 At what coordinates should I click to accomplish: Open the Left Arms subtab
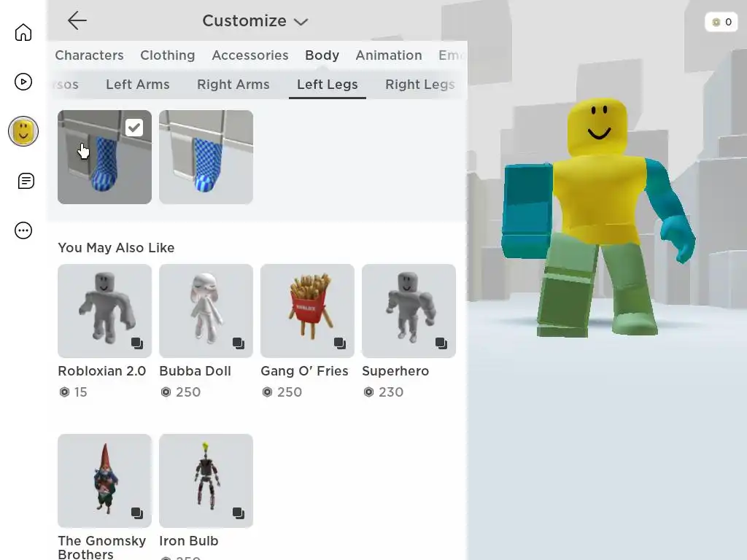coord(138,85)
